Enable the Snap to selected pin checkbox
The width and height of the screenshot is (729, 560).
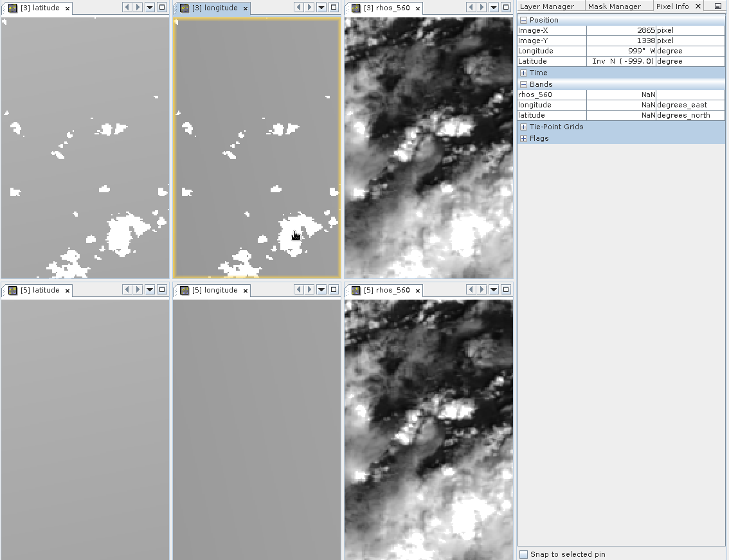[x=524, y=554]
